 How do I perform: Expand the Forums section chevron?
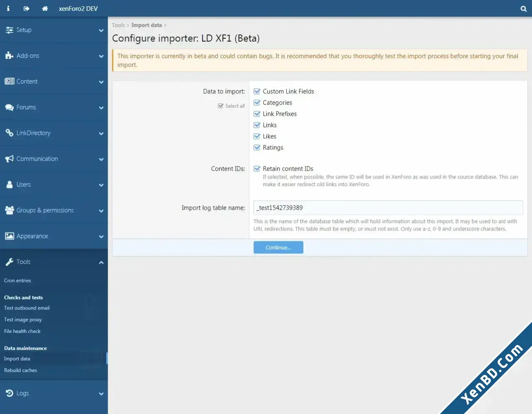(x=101, y=108)
